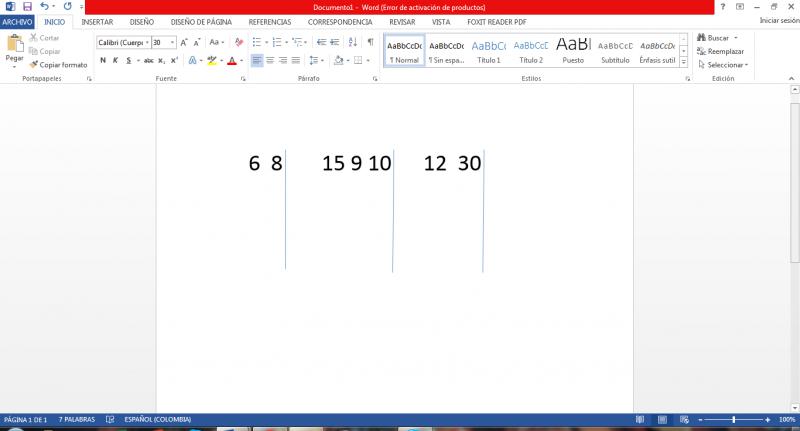This screenshot has width=800, height=431.
Task: Shrink font size with the small A icon
Action: click(x=196, y=43)
